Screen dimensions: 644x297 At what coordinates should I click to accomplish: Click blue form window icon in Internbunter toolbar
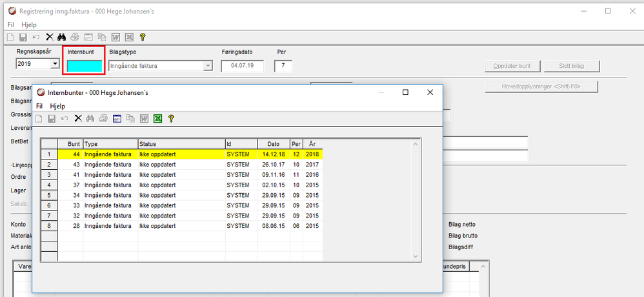tap(117, 118)
